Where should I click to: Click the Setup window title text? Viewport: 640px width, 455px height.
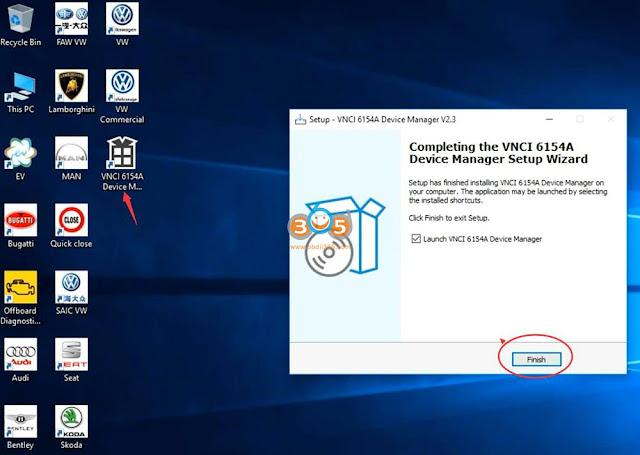382,120
